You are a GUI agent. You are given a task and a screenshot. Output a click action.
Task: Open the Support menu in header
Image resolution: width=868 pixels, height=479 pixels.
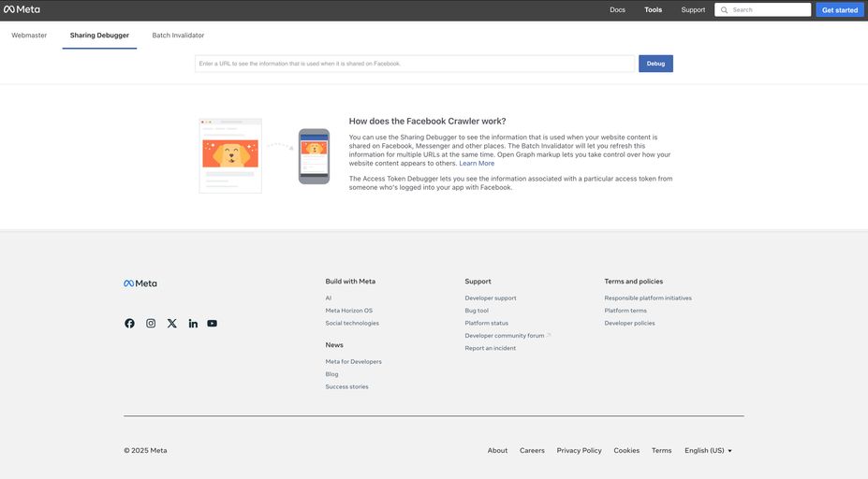pos(693,10)
